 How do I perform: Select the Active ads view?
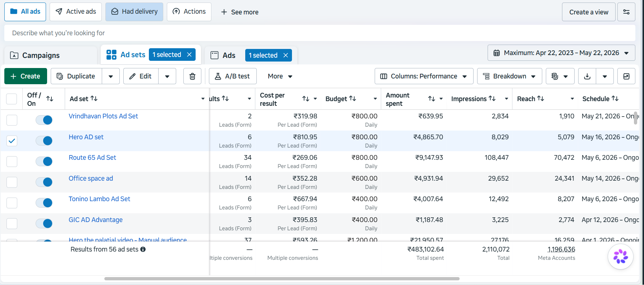pyautogui.click(x=76, y=12)
